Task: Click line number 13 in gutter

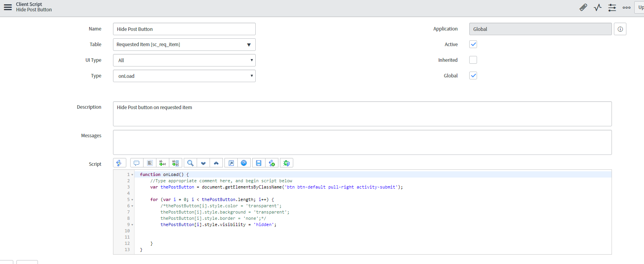Action: (127, 250)
